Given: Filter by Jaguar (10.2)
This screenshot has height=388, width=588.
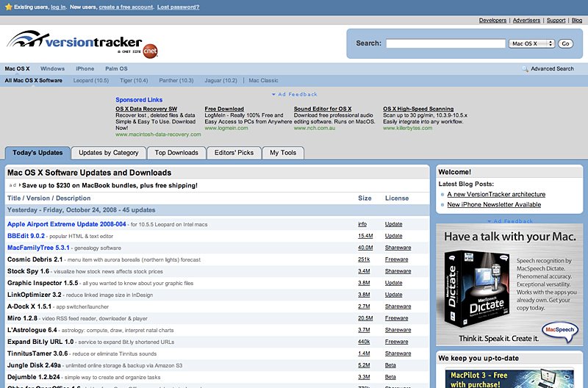Looking at the screenshot, I should tap(221, 81).
